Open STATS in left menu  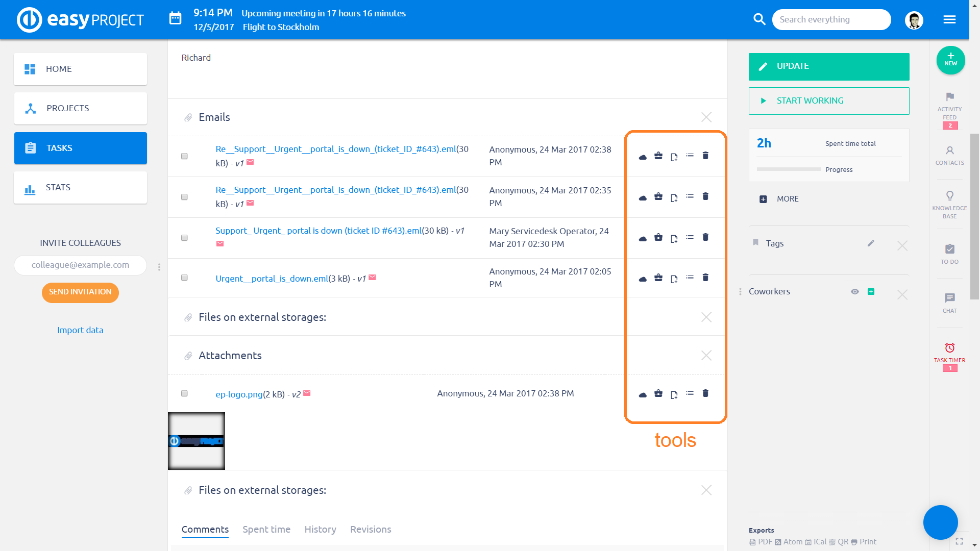[81, 187]
